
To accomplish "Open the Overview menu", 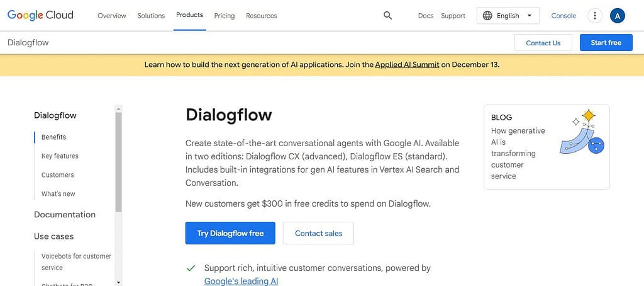I will [112, 16].
